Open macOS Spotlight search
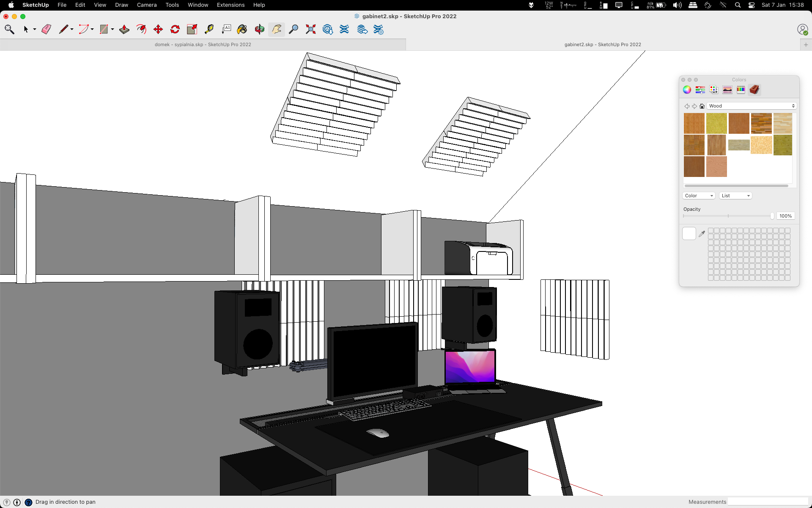 coord(738,5)
